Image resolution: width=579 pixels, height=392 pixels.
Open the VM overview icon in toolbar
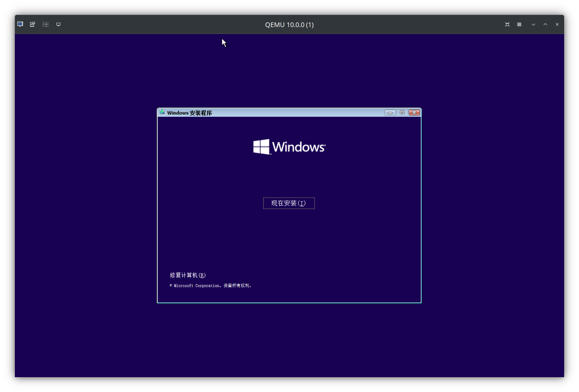pos(32,24)
